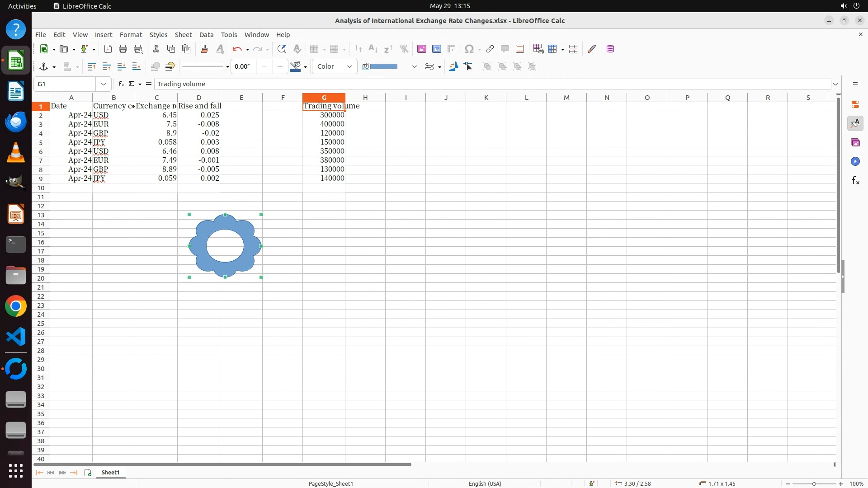
Task: Click Export as PDF icon
Action: [x=108, y=49]
